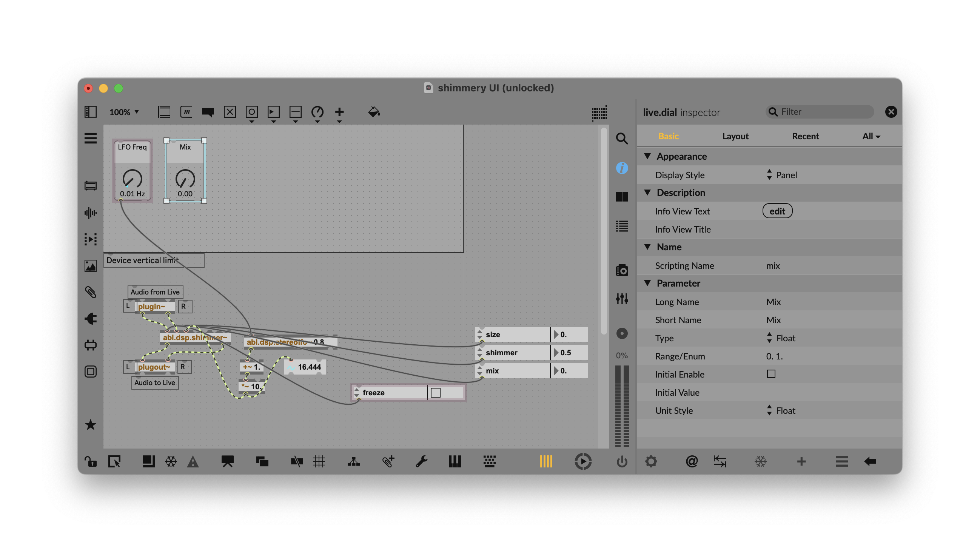Click the paint bucket Format palette icon
The height and width of the screenshot is (552, 980).
374,112
